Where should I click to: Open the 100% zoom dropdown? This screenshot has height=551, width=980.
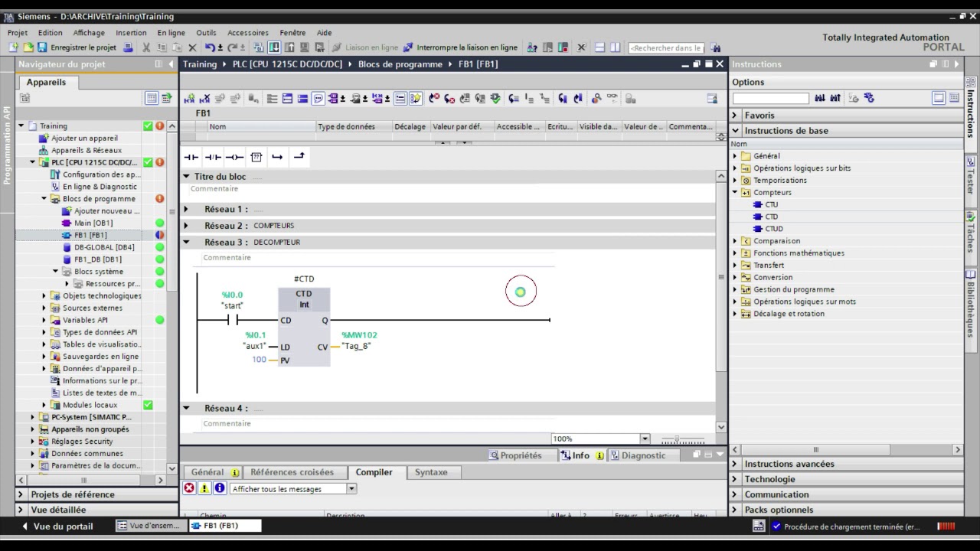pyautogui.click(x=645, y=439)
